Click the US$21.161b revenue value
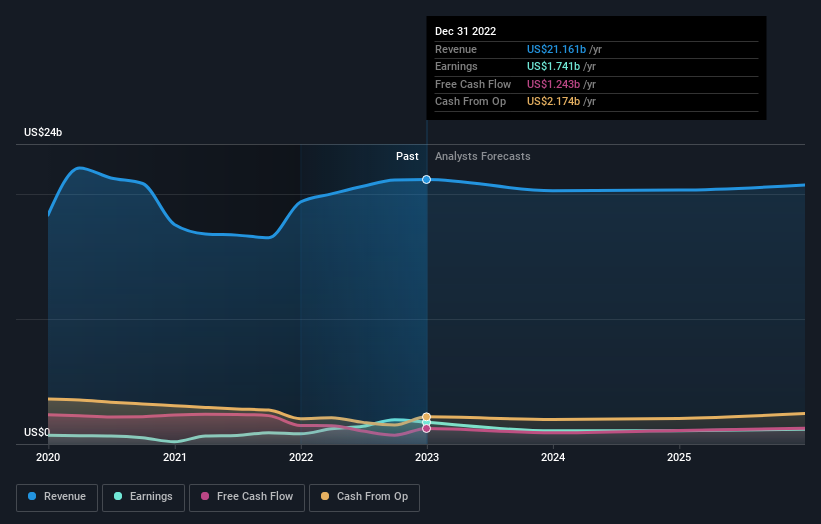This screenshot has width=821, height=524. (x=556, y=49)
